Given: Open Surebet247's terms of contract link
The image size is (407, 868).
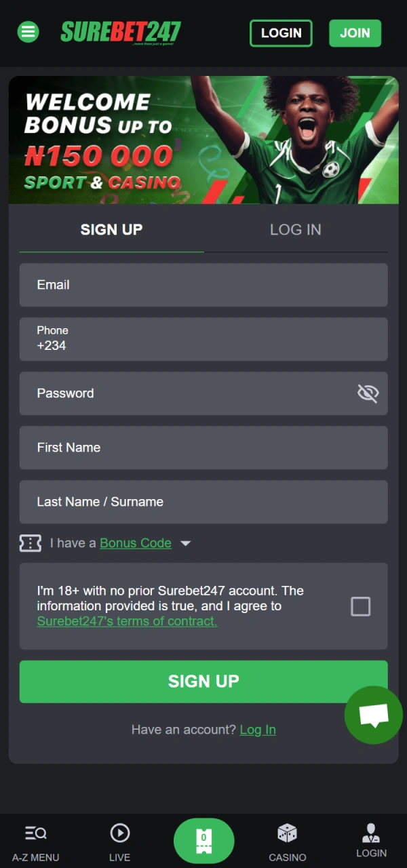Looking at the screenshot, I should 126,621.
